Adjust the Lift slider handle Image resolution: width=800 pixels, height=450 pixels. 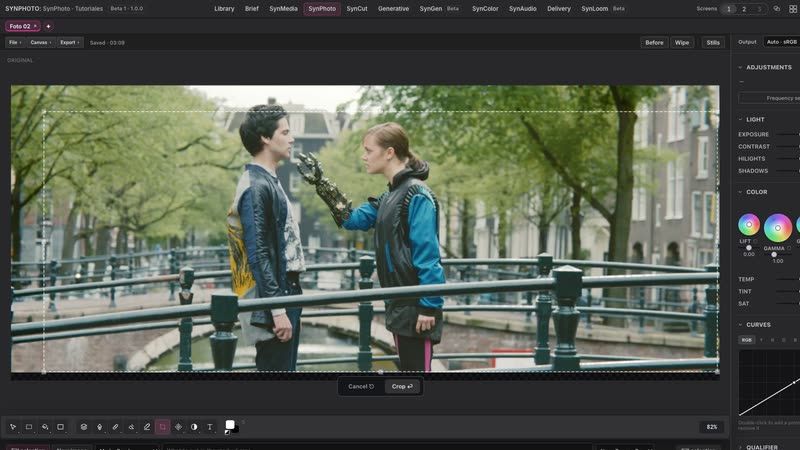749,248
